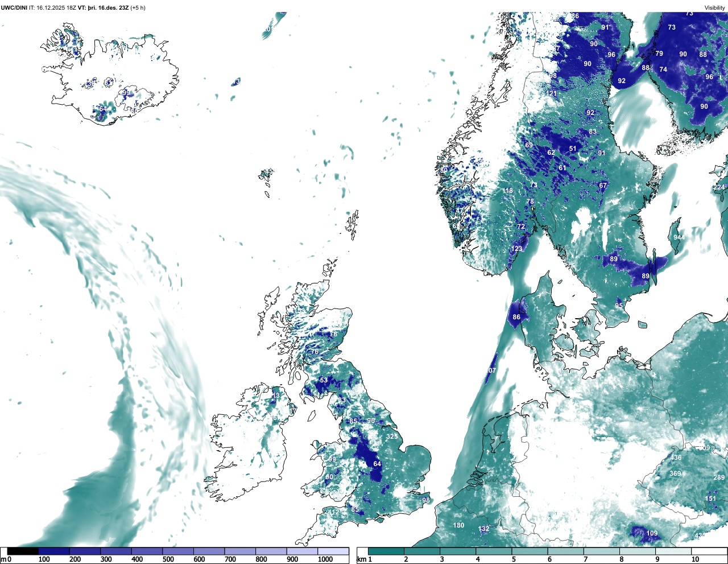Click the '132' value over Belgium area

[x=483, y=529]
